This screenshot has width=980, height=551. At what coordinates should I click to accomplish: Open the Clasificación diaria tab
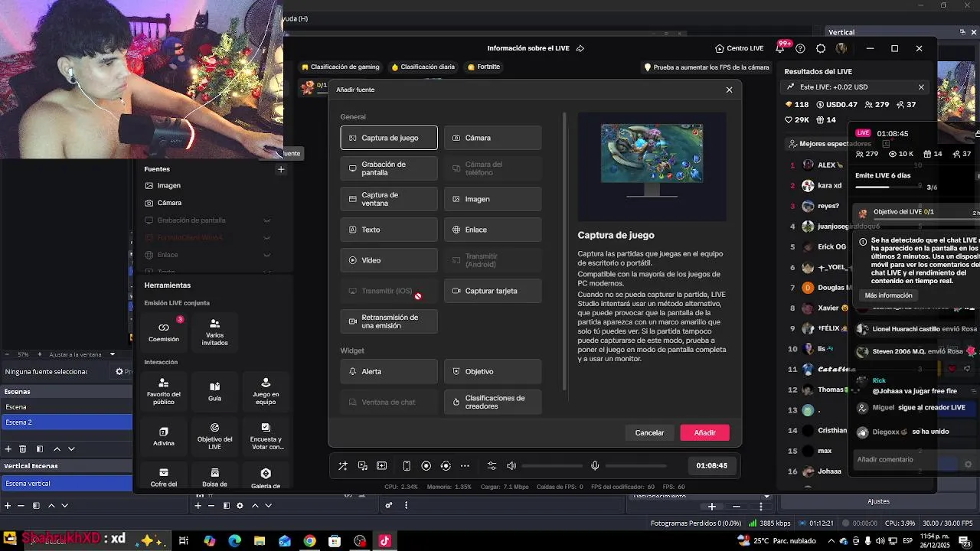tap(423, 67)
